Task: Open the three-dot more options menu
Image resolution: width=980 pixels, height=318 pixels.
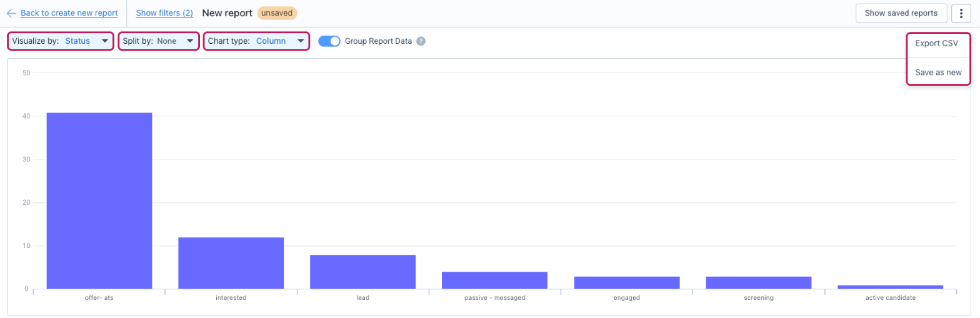Action: 961,13
